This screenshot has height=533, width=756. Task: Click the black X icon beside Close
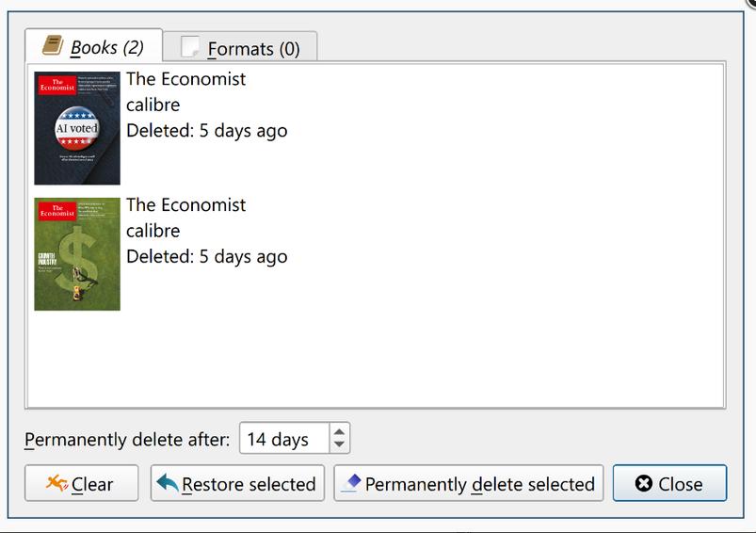click(x=644, y=483)
